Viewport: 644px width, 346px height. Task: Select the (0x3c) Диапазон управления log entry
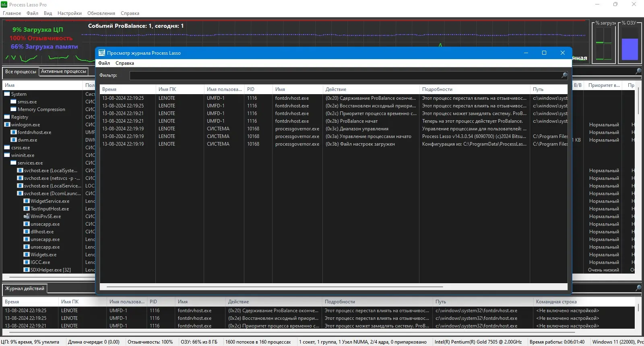(x=334, y=129)
